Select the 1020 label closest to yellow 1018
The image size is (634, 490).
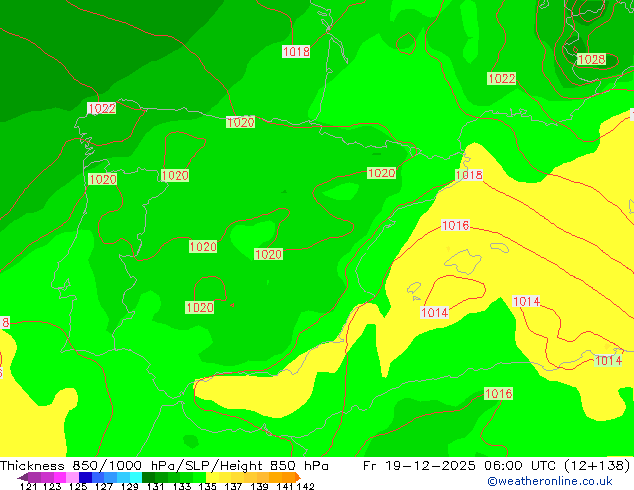(381, 173)
